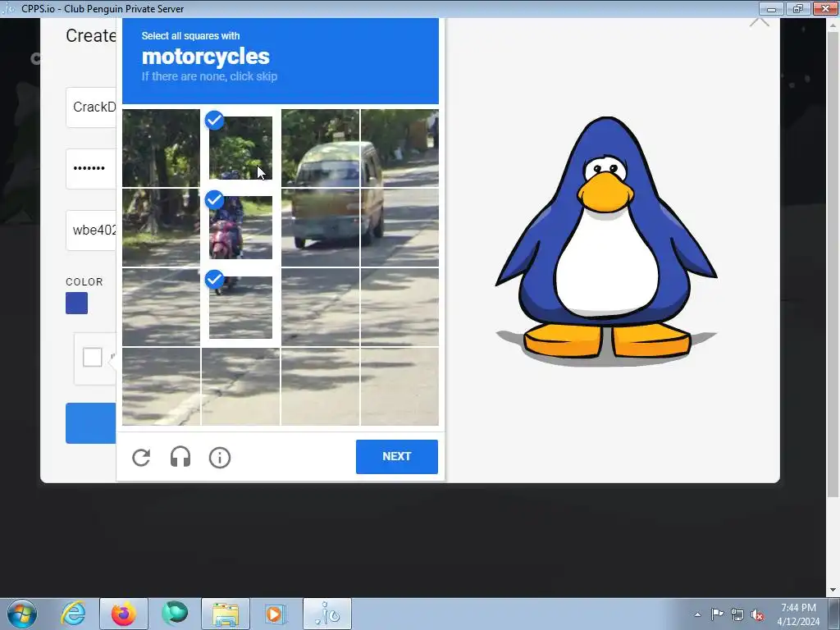The width and height of the screenshot is (840, 630).
Task: Click the field containing wbe402
Action: (x=91, y=231)
